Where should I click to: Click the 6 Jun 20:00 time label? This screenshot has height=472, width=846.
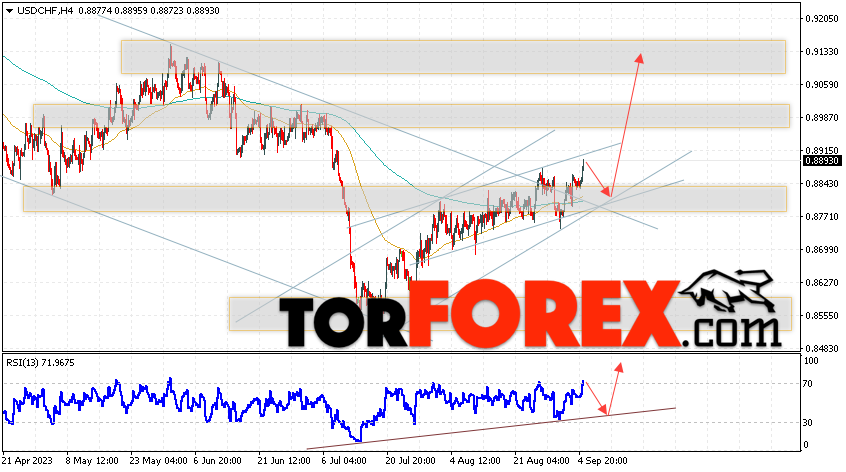(x=218, y=461)
